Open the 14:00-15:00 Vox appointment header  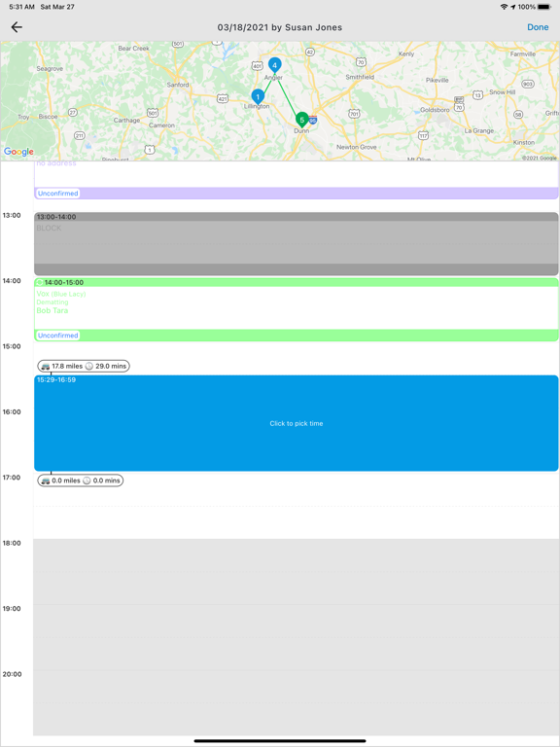[x=297, y=282]
